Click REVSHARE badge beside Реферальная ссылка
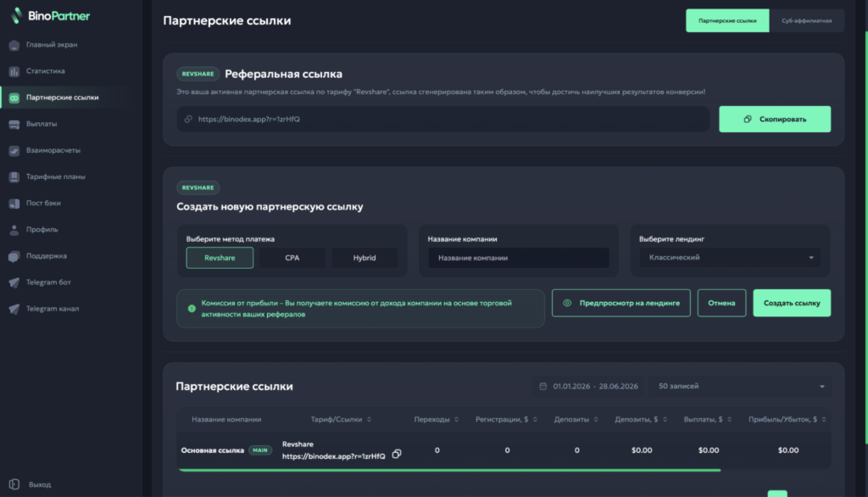 tap(198, 74)
